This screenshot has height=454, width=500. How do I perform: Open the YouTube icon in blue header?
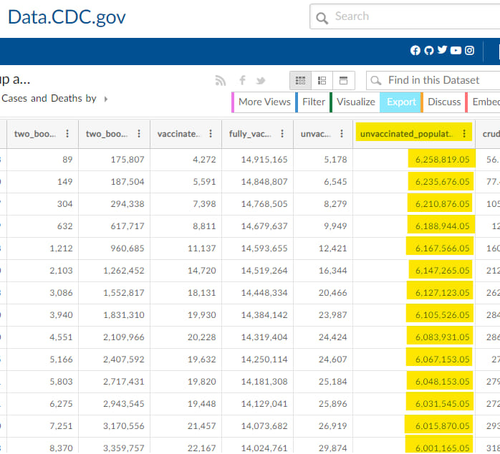[x=456, y=50]
